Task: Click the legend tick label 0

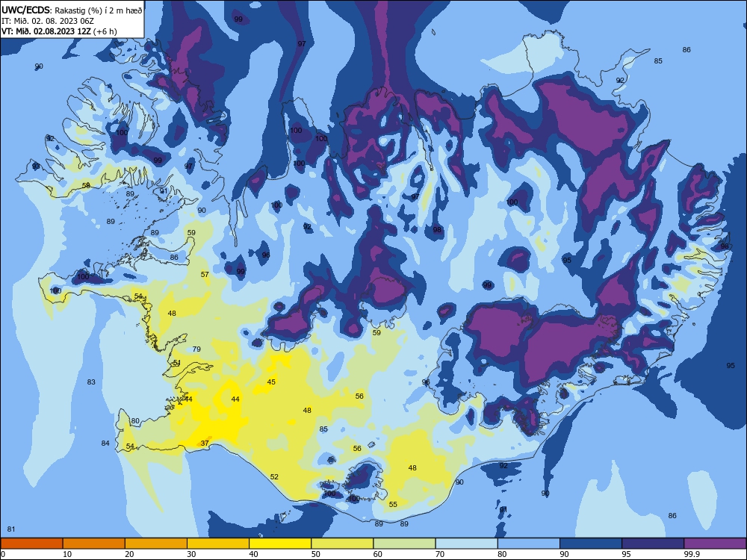Action: [x=3, y=554]
